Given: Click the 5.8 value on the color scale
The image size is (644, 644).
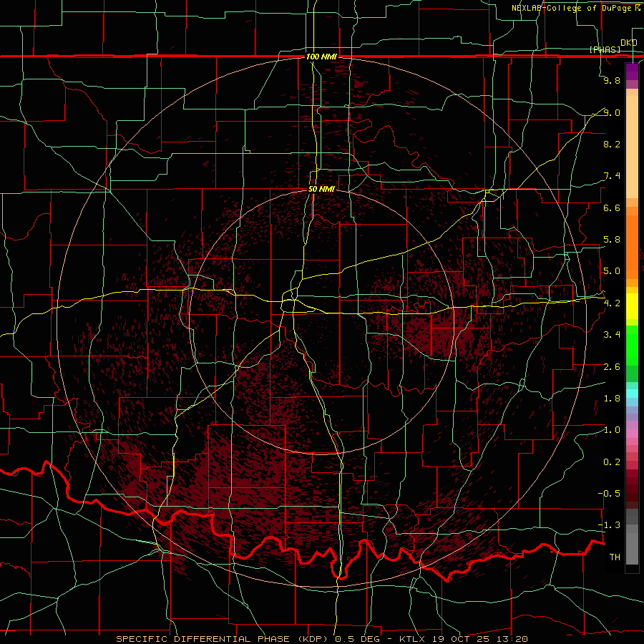Looking at the screenshot, I should tap(612, 240).
